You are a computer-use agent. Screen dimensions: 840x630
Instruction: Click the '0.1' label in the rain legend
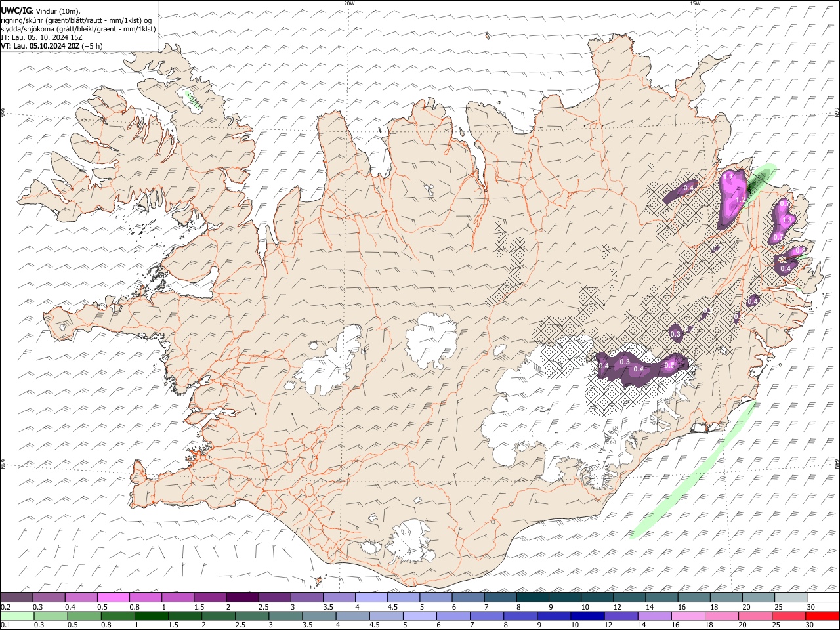pyautogui.click(x=5, y=625)
